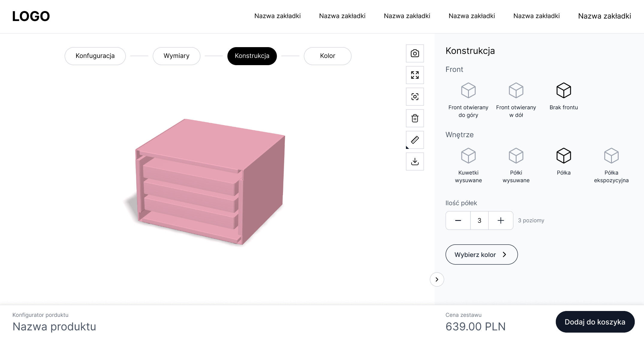This screenshot has width=644, height=338.
Task: Select the Brak frontu cube icon
Action: coord(563,90)
